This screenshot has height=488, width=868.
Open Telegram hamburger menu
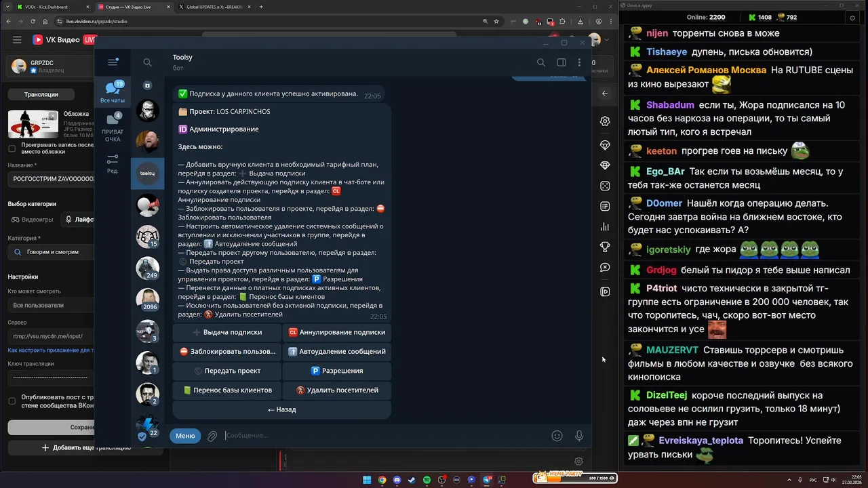pyautogui.click(x=113, y=62)
